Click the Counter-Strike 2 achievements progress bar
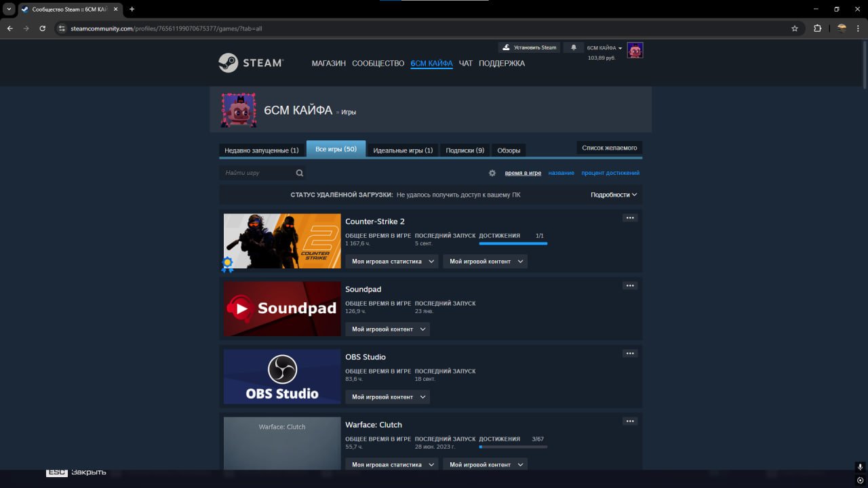 tap(513, 243)
